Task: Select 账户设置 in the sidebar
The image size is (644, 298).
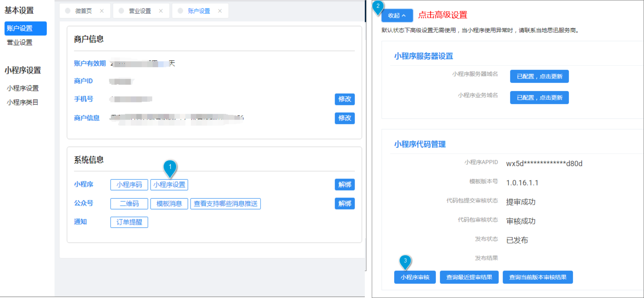Action: click(x=26, y=28)
